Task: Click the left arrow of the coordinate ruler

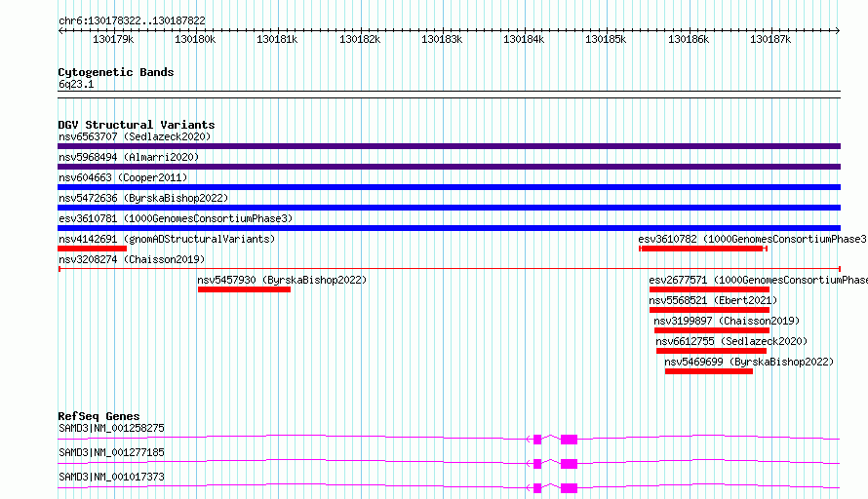Action: coord(60,31)
